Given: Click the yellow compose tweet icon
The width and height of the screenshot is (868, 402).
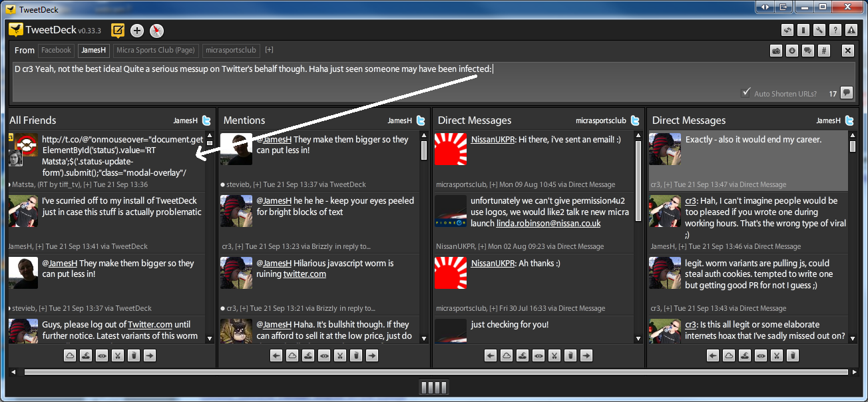Looking at the screenshot, I should pyautogui.click(x=118, y=30).
